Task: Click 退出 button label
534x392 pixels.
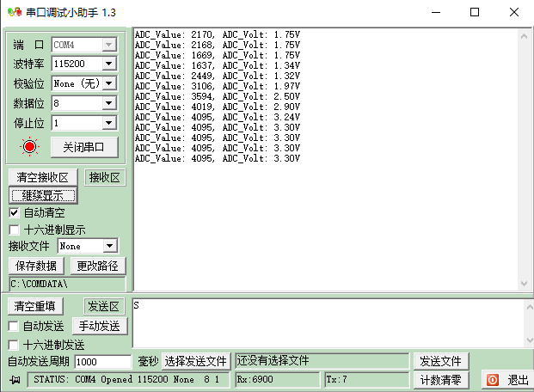Action: click(518, 380)
